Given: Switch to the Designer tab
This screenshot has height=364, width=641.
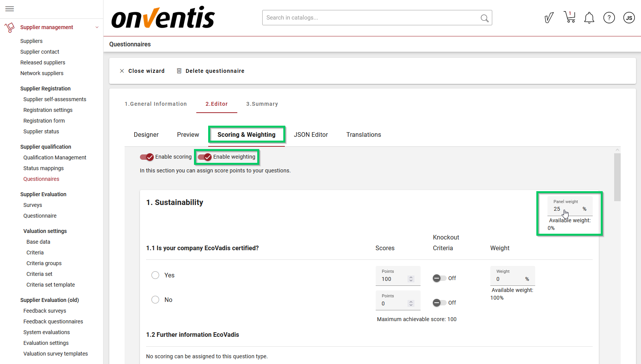Looking at the screenshot, I should [x=146, y=135].
